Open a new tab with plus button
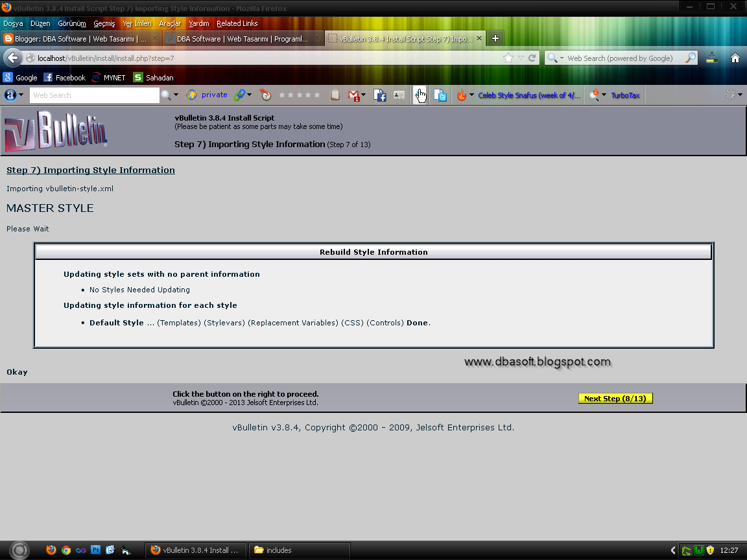Screen dimensions: 747x560 coord(495,39)
